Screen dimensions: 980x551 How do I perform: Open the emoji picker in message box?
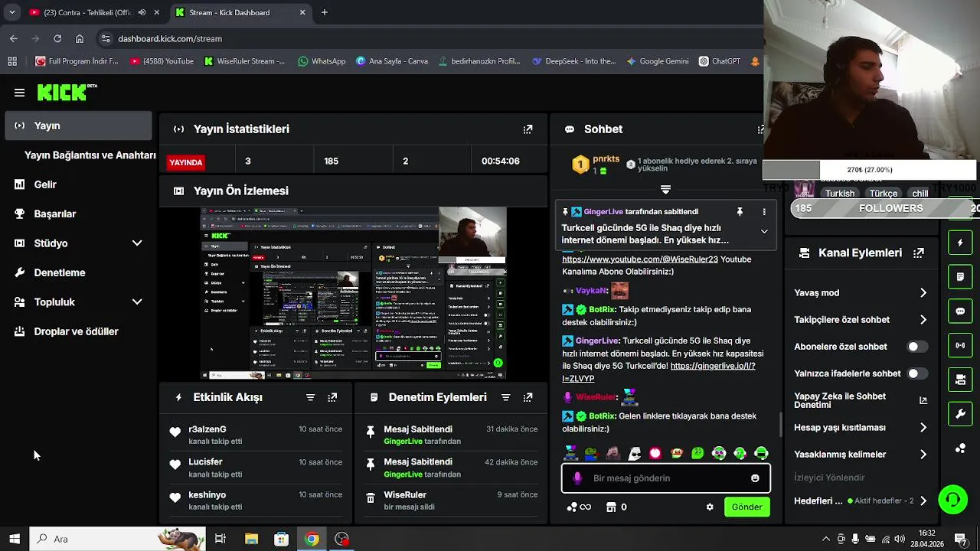(755, 478)
